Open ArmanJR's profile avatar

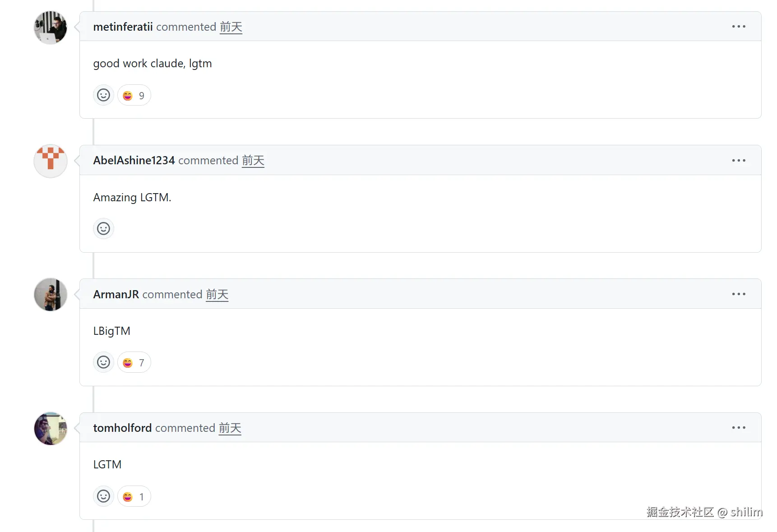tap(51, 295)
